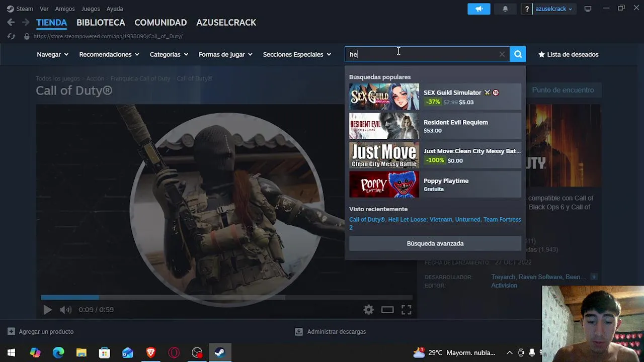Image resolution: width=644 pixels, height=362 pixels.
Task: Open the Ver menu
Action: click(44, 9)
